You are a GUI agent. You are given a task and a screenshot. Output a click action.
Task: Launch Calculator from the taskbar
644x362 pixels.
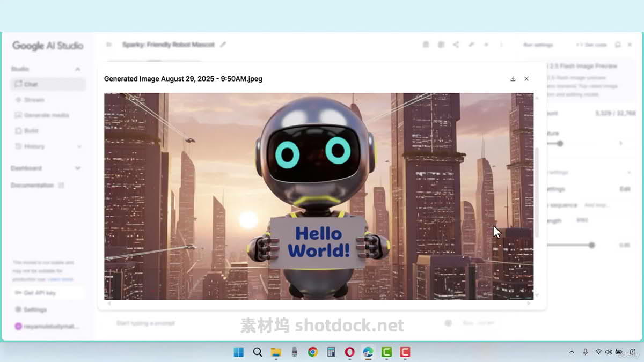point(331,352)
